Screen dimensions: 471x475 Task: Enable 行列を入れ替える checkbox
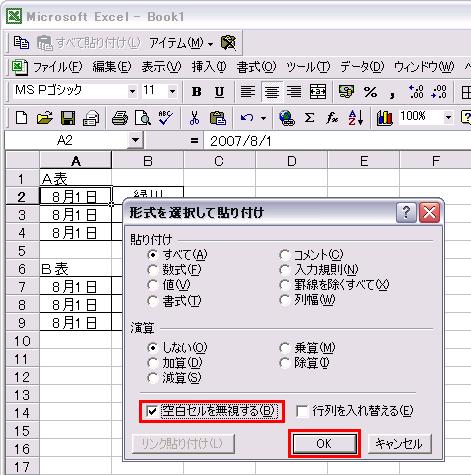[302, 411]
